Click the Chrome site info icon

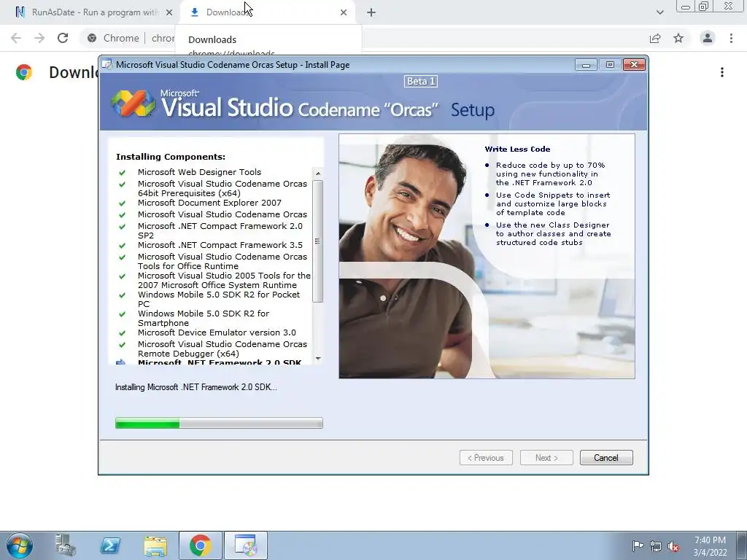tap(92, 38)
